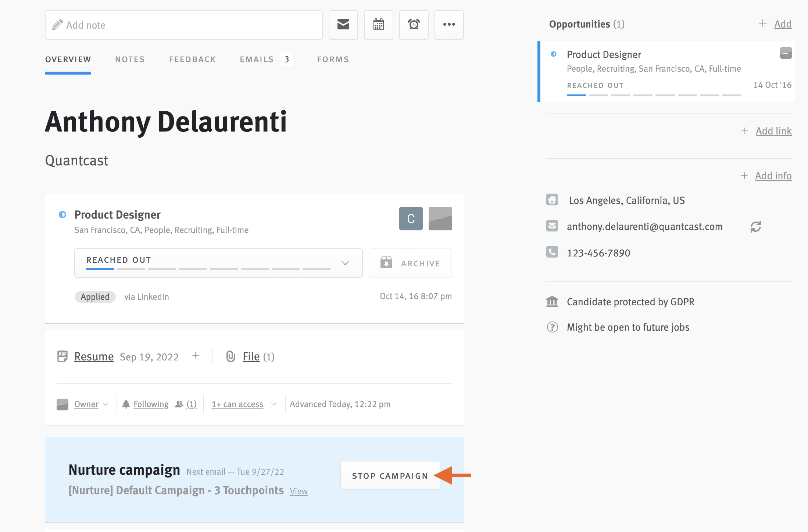Click the refresh icon beside email address
The width and height of the screenshot is (808, 532).
click(x=755, y=227)
